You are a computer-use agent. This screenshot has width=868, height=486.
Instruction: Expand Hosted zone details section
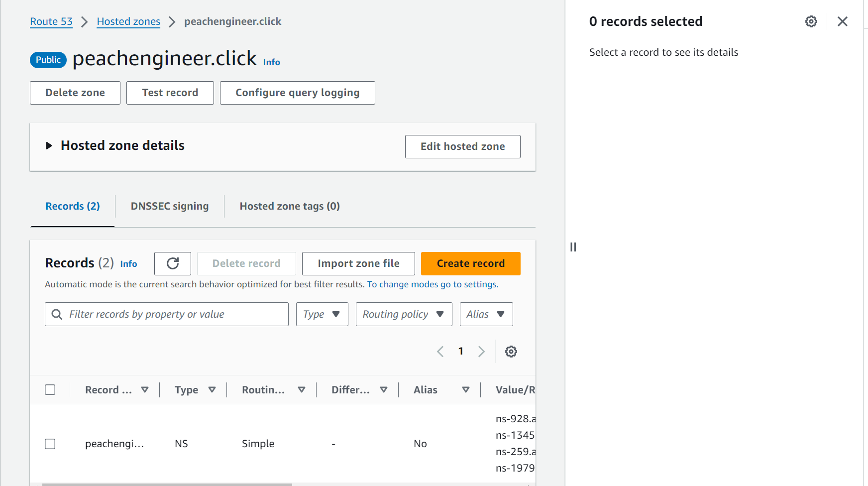49,145
